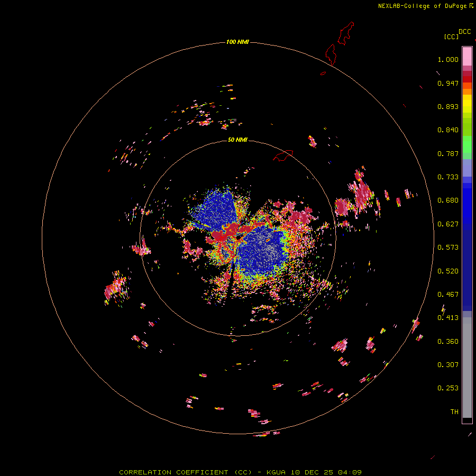Select the 0.627 scale value

[448, 224]
